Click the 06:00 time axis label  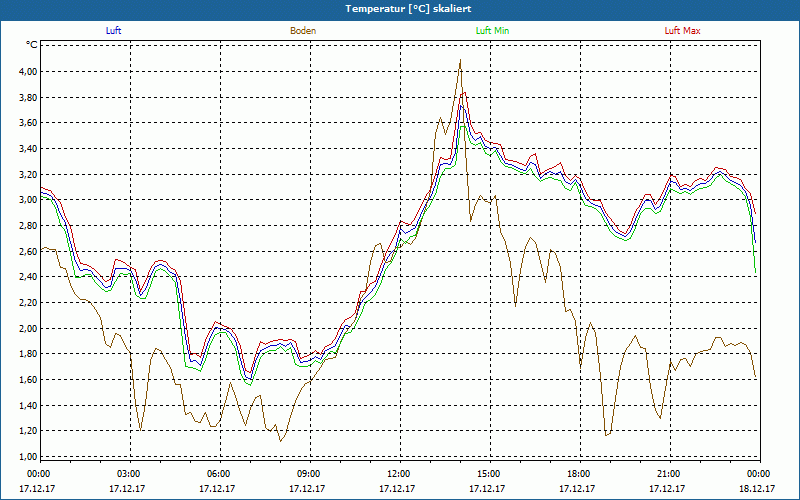coord(220,474)
